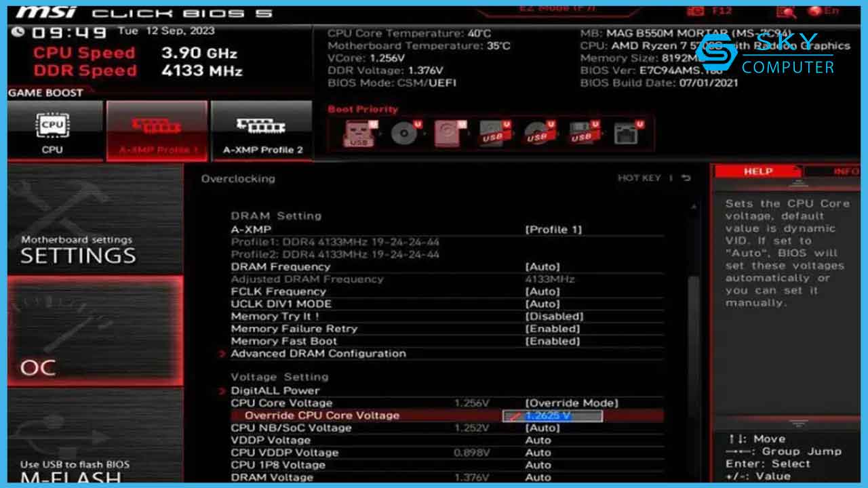Select network boot icon in Boot Priority

[x=627, y=133]
